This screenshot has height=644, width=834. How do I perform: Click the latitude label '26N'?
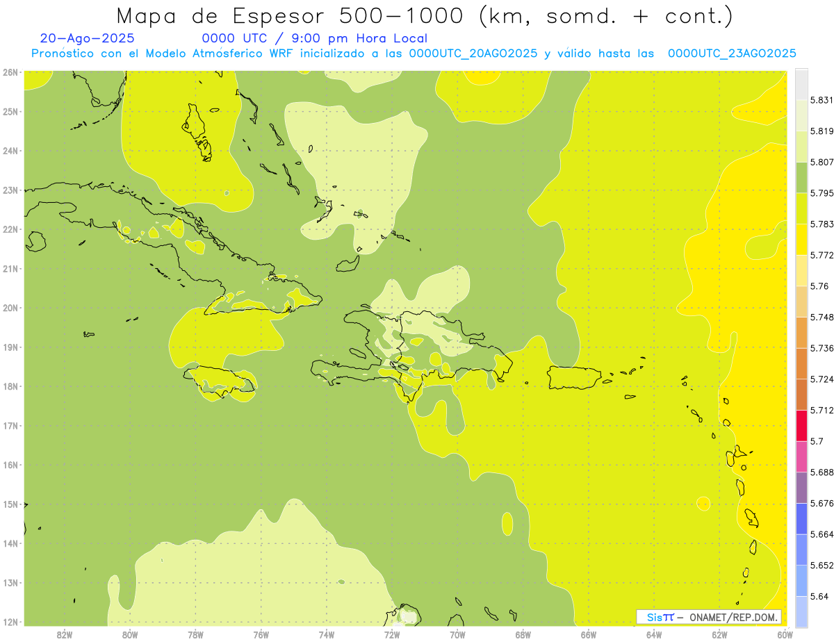(x=10, y=72)
